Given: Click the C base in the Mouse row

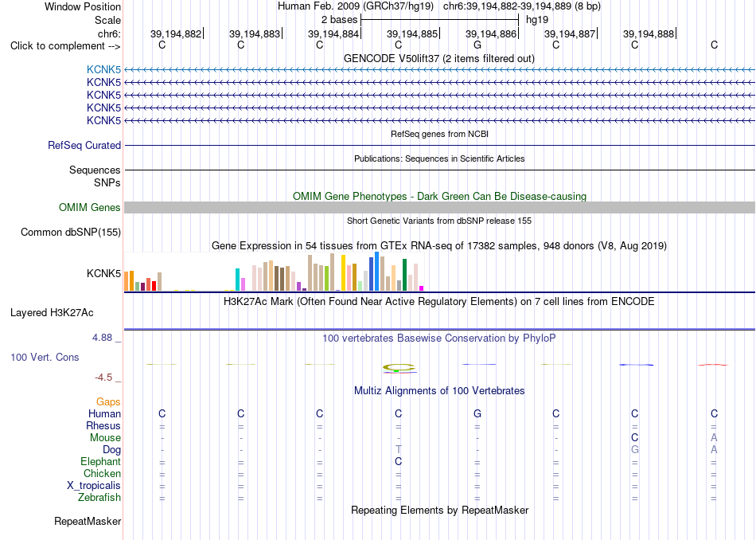Looking at the screenshot, I should [634, 438].
